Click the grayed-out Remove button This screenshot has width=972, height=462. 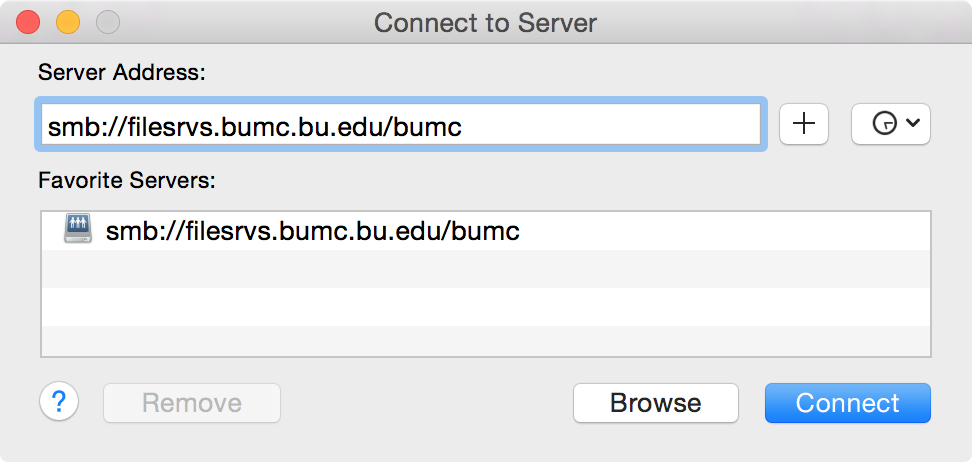[x=192, y=403]
